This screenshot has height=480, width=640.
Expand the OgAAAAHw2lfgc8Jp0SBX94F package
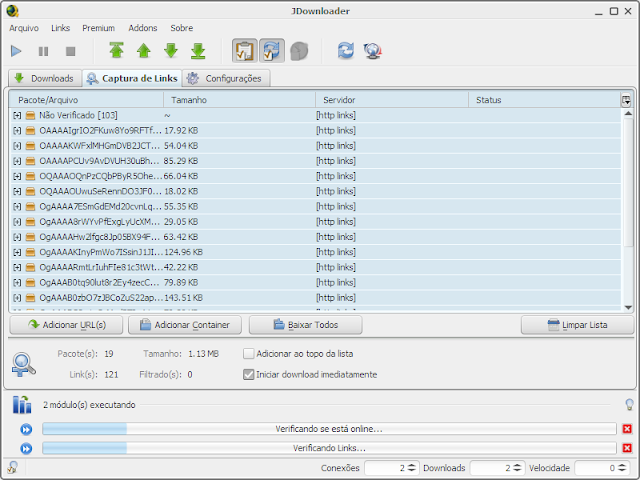tap(17, 237)
